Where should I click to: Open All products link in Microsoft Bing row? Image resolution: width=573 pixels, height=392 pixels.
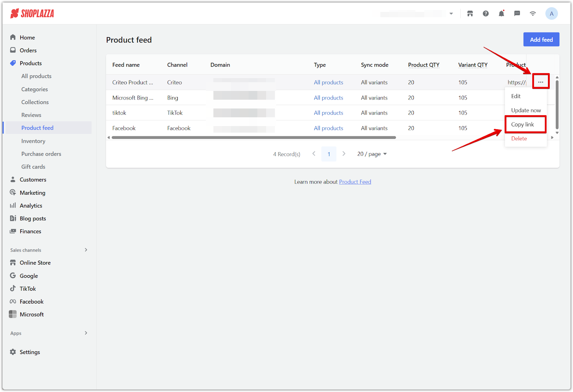328,98
